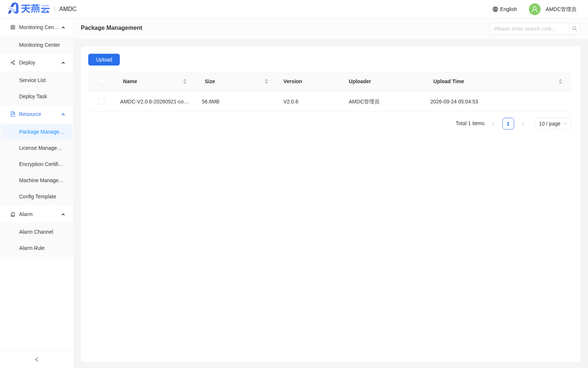Click the Upload button

[x=104, y=60]
